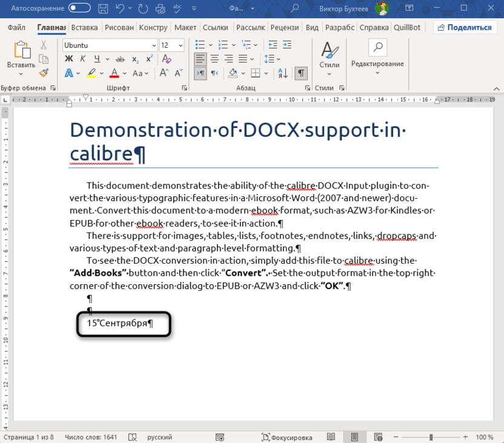Click Фокусировка focus mode in status bar

(287, 437)
